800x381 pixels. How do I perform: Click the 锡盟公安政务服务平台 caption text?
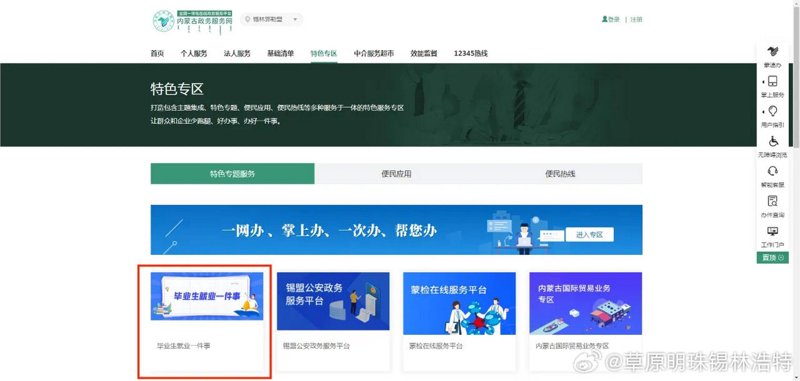point(316,346)
